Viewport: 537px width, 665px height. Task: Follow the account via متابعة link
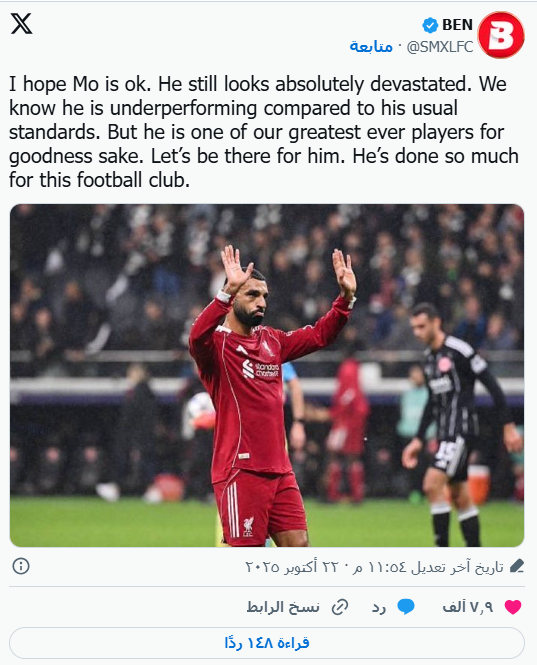[x=371, y=46]
